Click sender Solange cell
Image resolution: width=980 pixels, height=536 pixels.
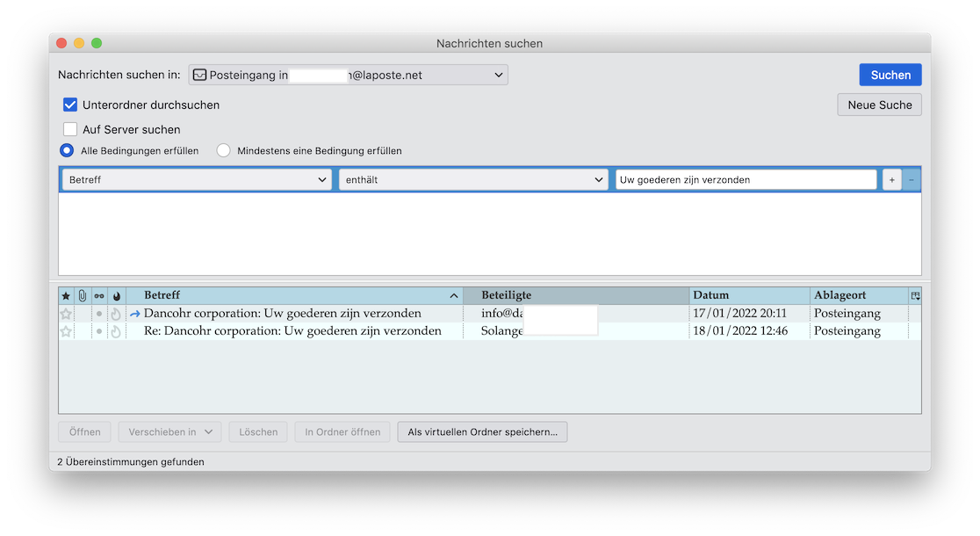click(502, 331)
